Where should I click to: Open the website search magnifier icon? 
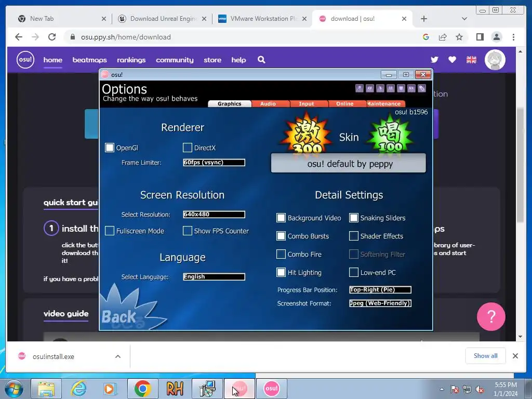tap(261, 60)
